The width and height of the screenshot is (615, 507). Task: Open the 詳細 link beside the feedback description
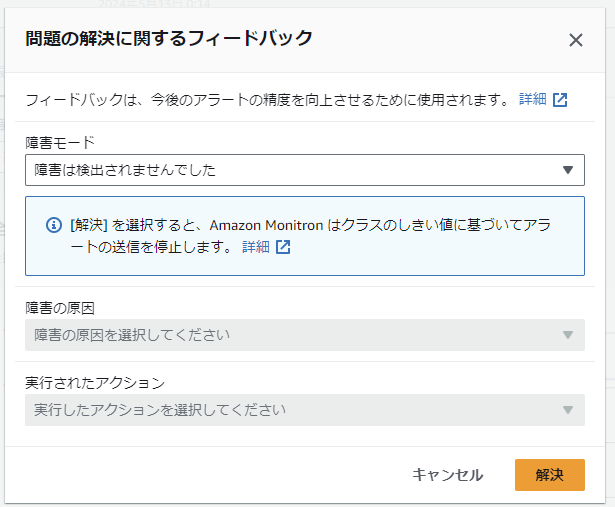point(533,99)
